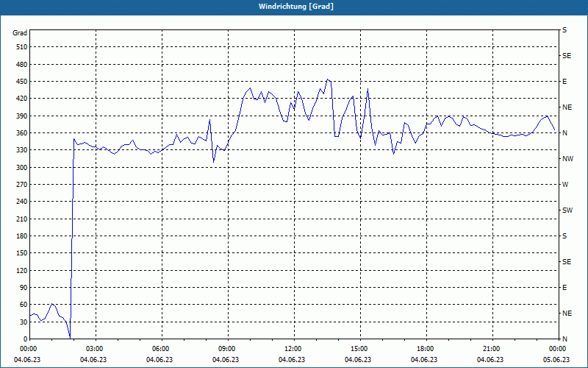The height and width of the screenshot is (368, 588).
Task: Click the 330 degree axis label
Action: (x=22, y=150)
